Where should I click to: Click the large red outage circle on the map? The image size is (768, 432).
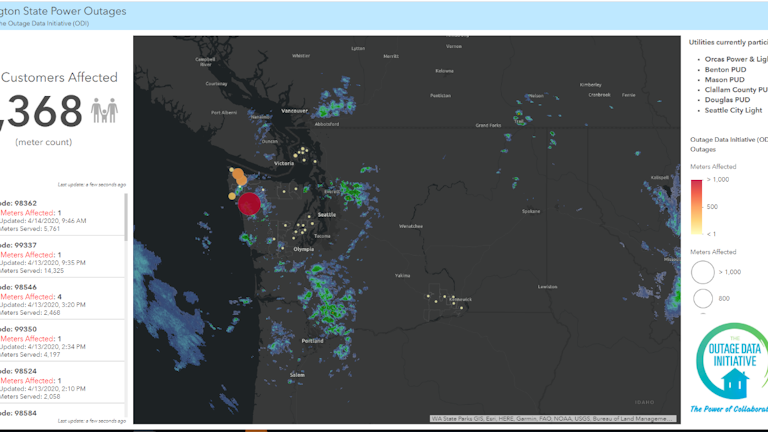coord(249,204)
